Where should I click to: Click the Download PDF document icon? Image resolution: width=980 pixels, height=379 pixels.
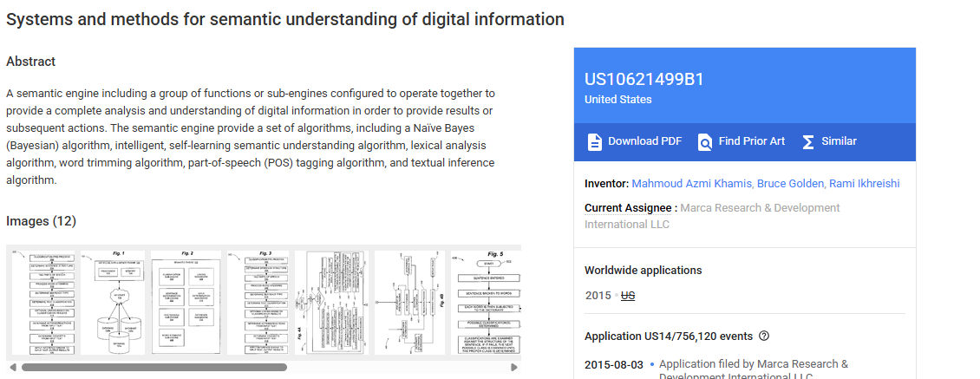(x=594, y=142)
